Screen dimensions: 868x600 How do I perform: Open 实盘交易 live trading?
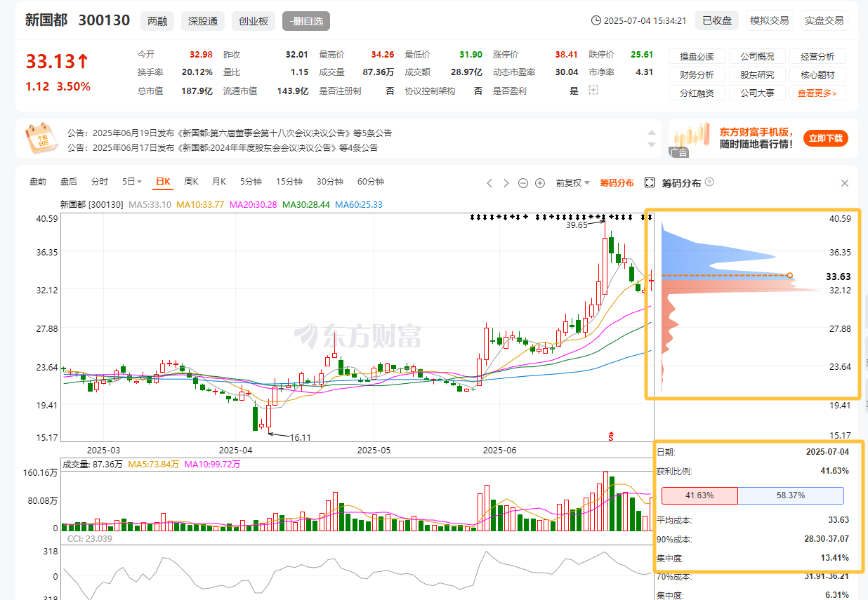point(824,20)
